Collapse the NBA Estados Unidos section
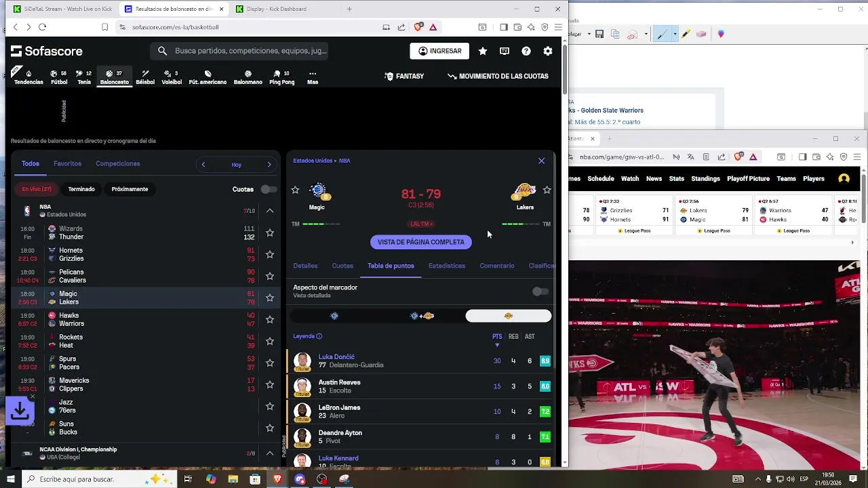The width and height of the screenshot is (868, 488). pyautogui.click(x=270, y=211)
